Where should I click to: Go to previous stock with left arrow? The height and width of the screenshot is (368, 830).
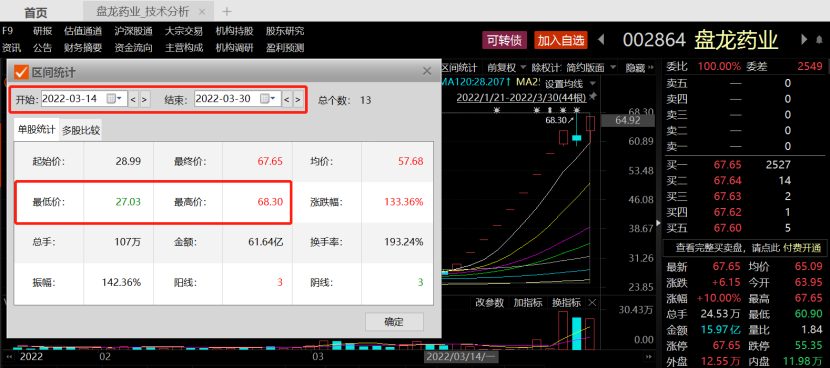[x=601, y=40]
